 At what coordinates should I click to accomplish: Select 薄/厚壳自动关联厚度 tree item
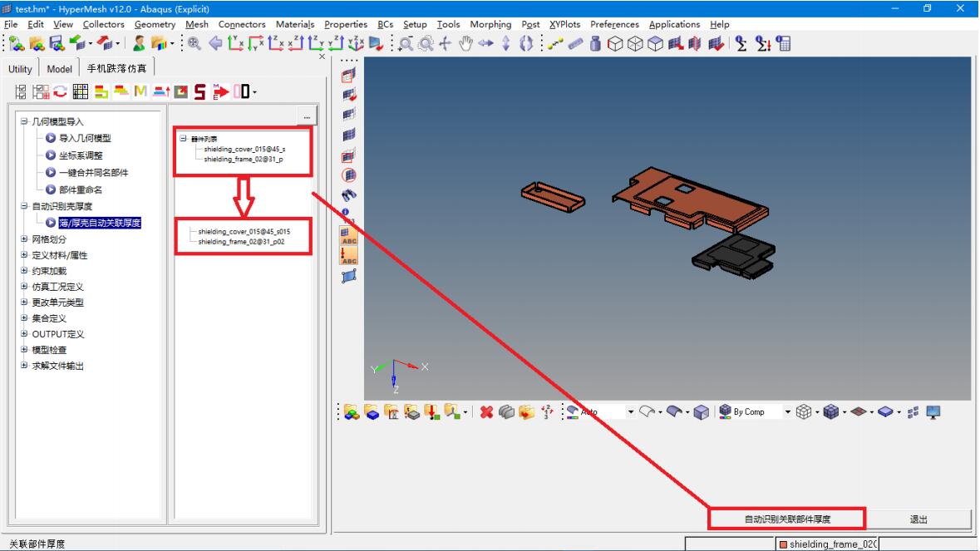click(100, 223)
